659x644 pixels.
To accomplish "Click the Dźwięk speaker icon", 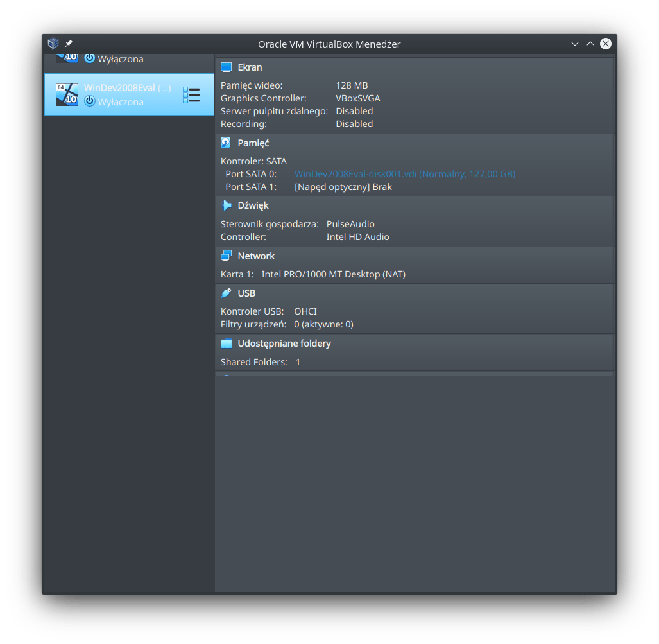I will coord(226,205).
